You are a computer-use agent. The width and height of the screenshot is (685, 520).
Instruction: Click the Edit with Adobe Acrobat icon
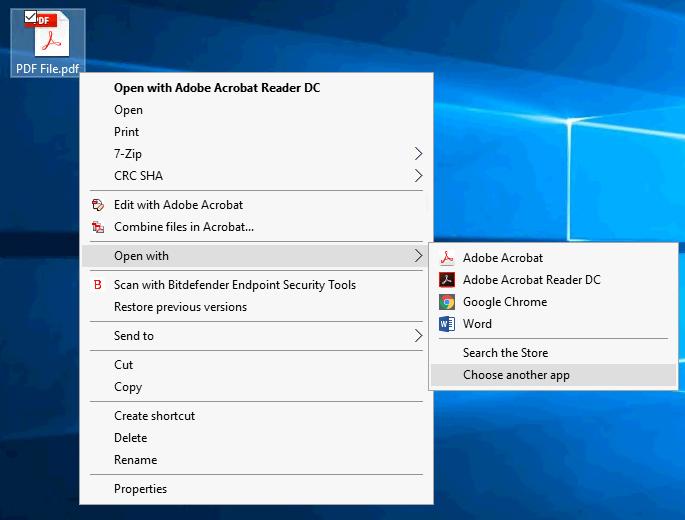(x=98, y=205)
